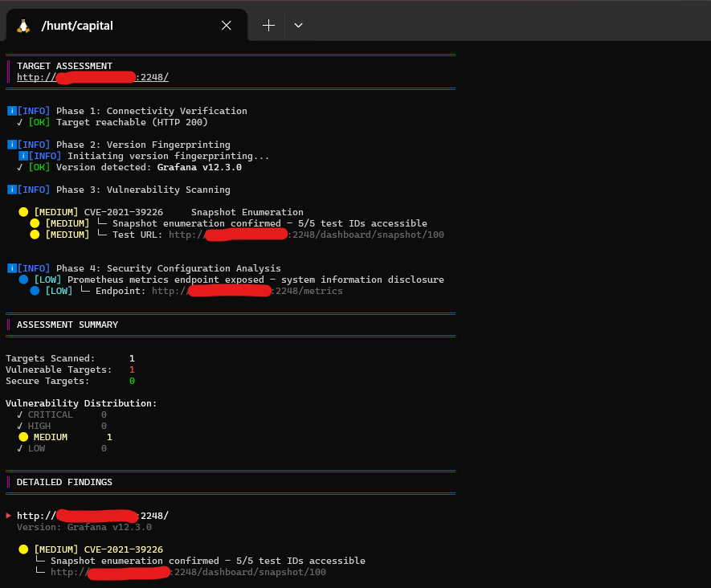Image resolution: width=711 pixels, height=588 pixels.
Task: Expand the new tab profile dropdown chevron
Action: point(298,26)
